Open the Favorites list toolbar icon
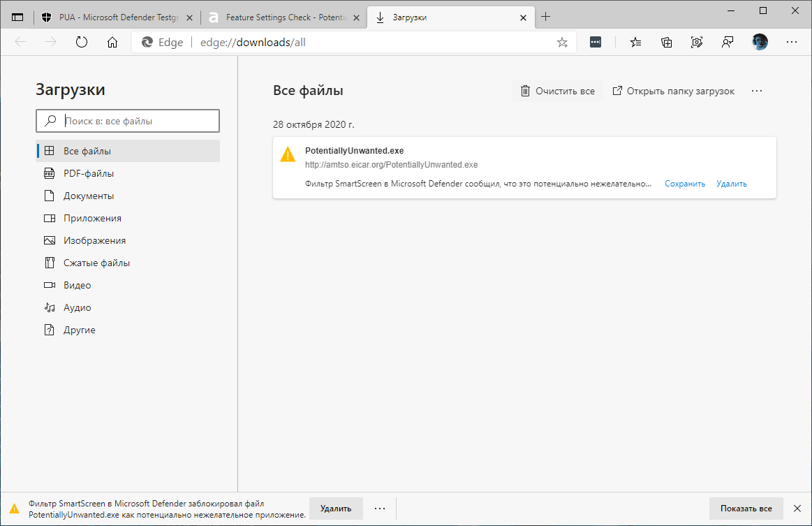This screenshot has width=812, height=526. pos(635,42)
